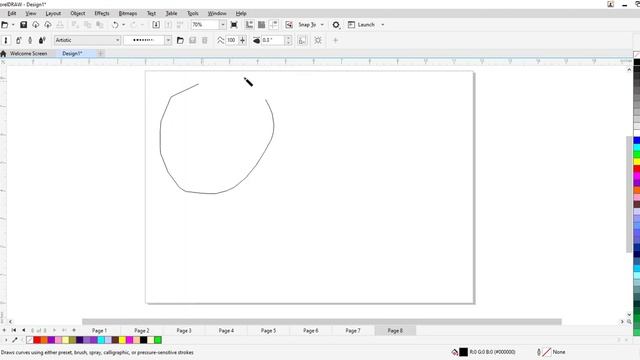Viewport: 640px width, 360px height.
Task: Open the View menu
Action: (x=31, y=13)
